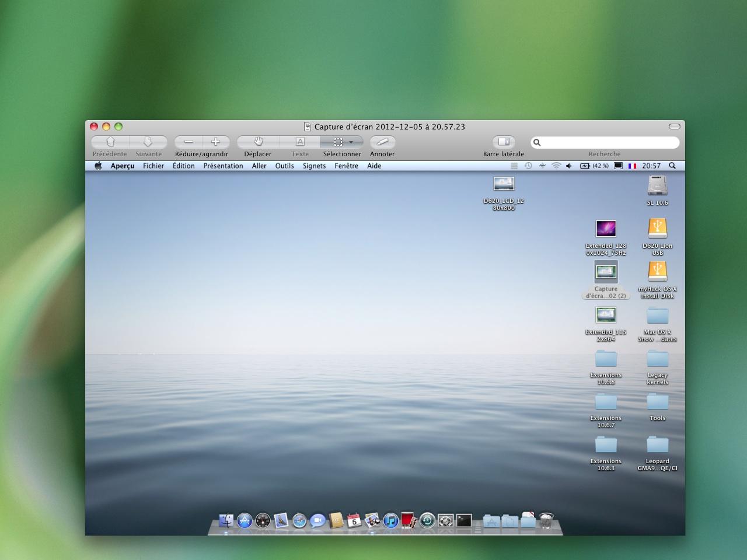Viewport: 747px width, 560px height.
Task: Click the Spotlight magnifier in menu bar
Action: 672,166
